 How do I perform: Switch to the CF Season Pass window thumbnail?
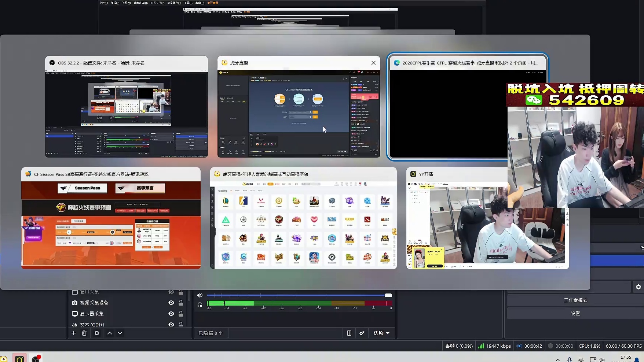[111, 218]
